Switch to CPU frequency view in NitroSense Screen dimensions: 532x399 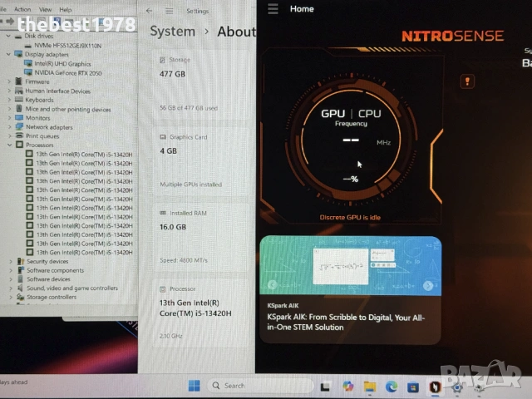(x=369, y=113)
